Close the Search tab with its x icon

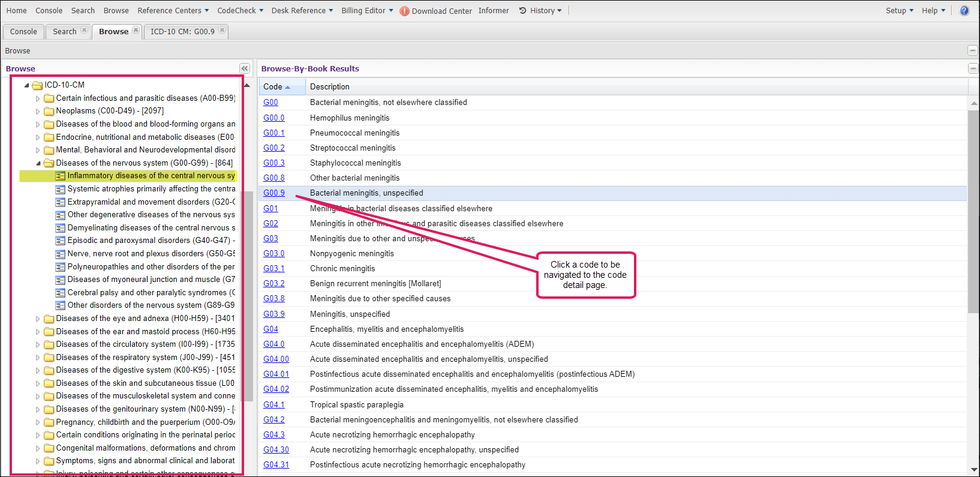[x=84, y=30]
